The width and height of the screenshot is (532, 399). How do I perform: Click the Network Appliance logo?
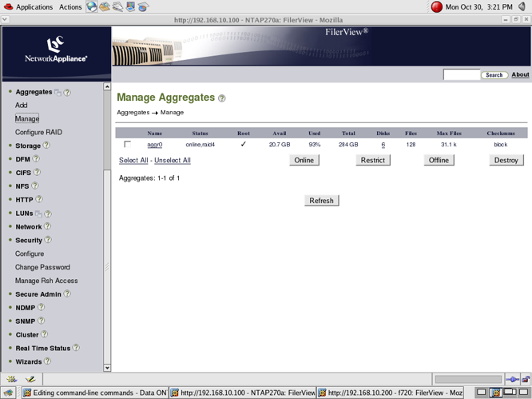[x=56, y=50]
